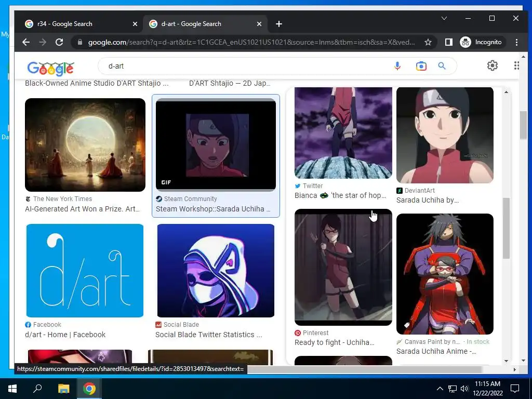The height and width of the screenshot is (399, 532).
Task: Open the d/art Facebook logo thumbnail
Action: [x=85, y=270]
